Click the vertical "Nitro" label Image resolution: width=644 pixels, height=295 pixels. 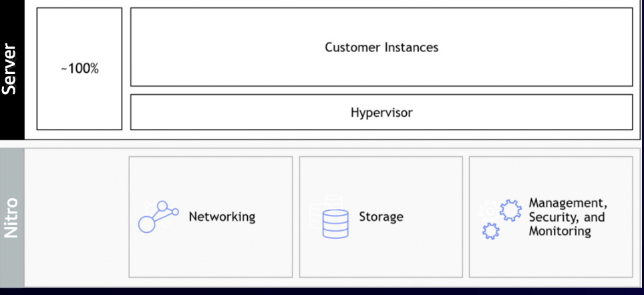click(x=11, y=218)
